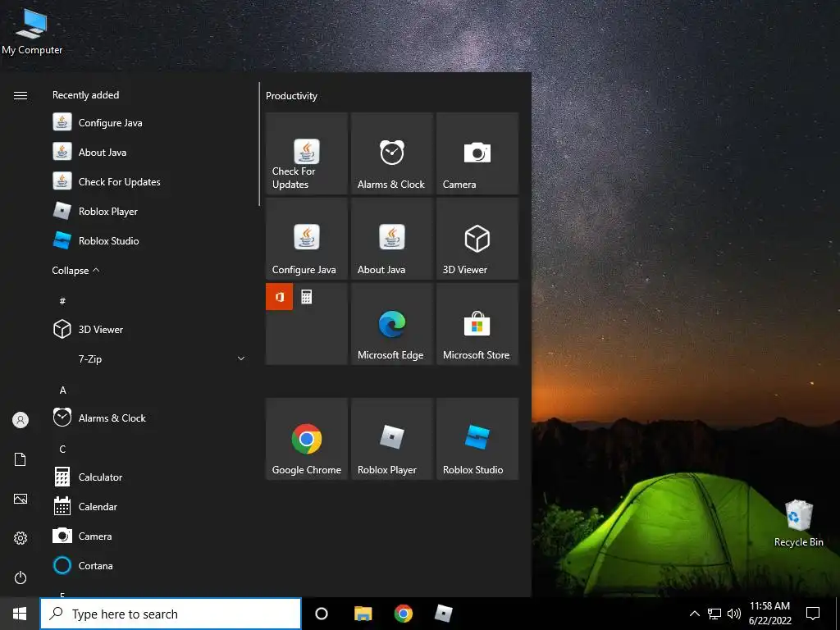The image size is (840, 630).
Task: Expand the 7-Zip folder chevron
Action: tap(241, 358)
